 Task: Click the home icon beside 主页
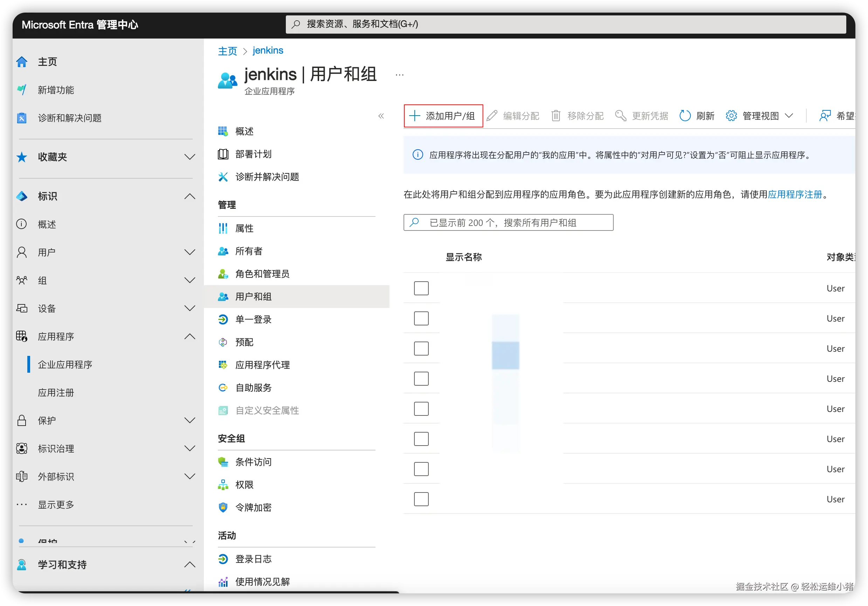(22, 62)
